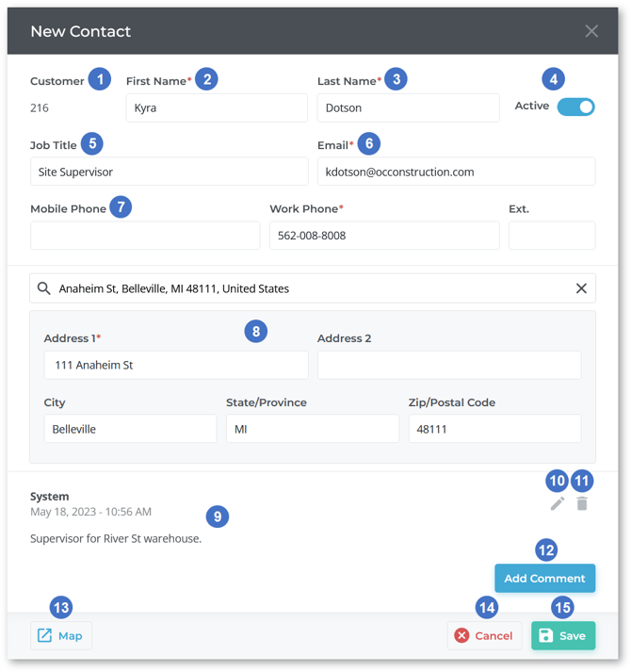Save the new contact
The width and height of the screenshot is (631, 672).
click(x=563, y=635)
